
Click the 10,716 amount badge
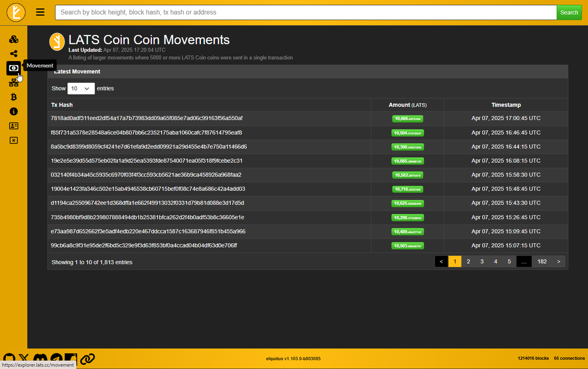click(x=408, y=189)
